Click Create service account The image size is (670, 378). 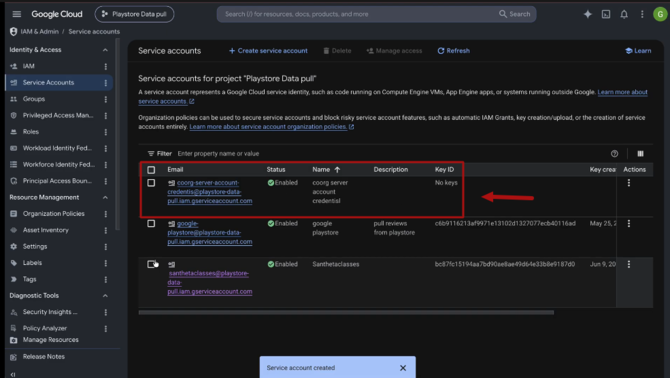pos(268,51)
